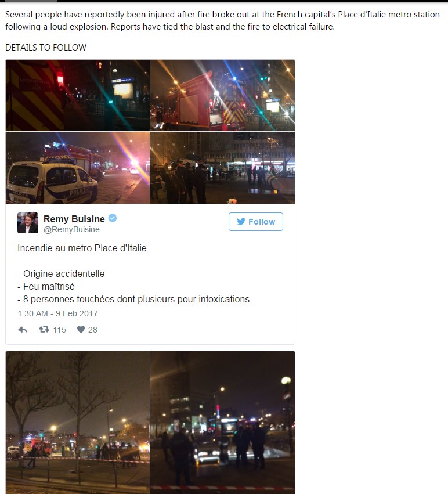View the blurry night street photo with officers
The image size is (448, 494).
click(x=223, y=423)
